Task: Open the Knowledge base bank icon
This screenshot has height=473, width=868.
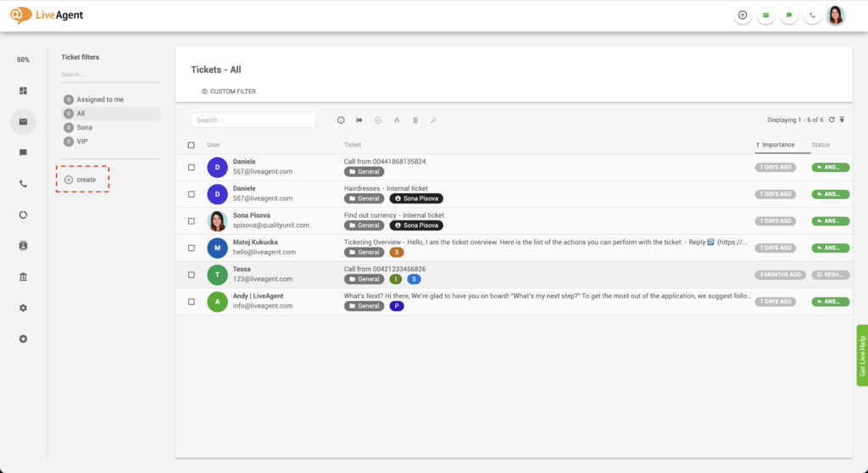Action: tap(23, 276)
